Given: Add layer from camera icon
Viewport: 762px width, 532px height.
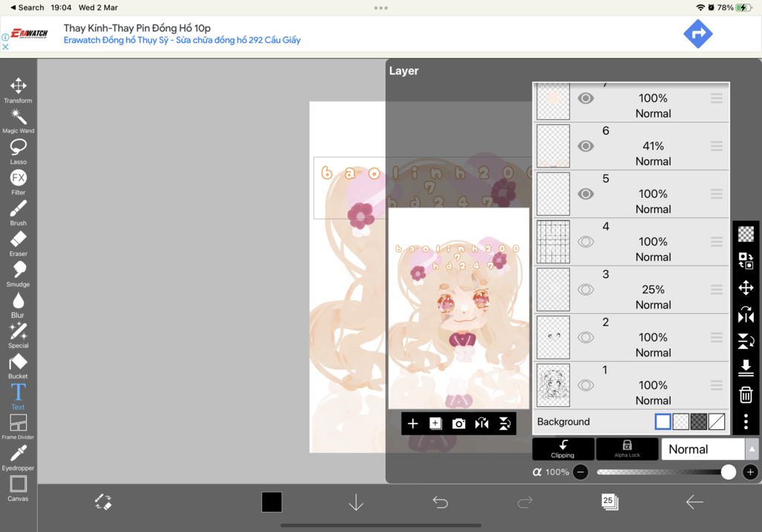Looking at the screenshot, I should click(x=458, y=423).
